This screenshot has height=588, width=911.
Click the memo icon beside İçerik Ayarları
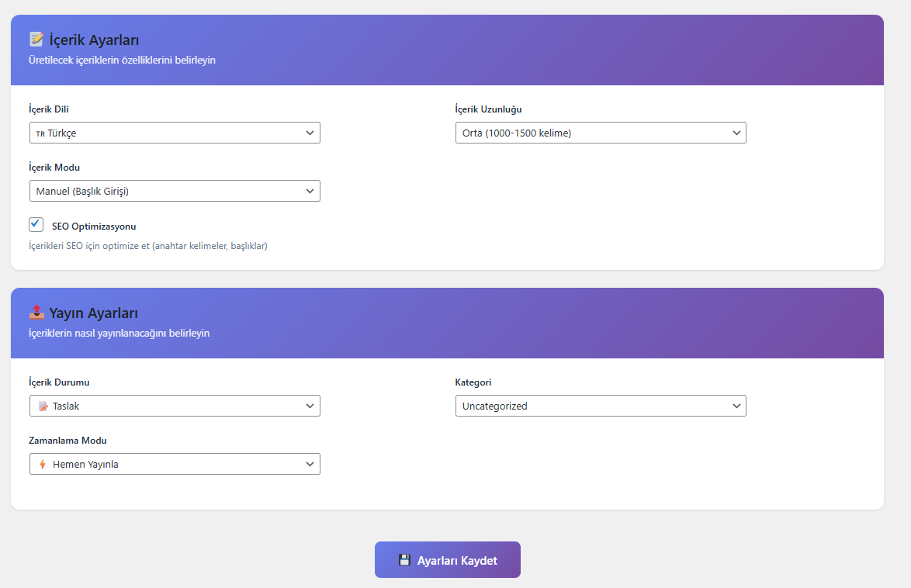pos(36,40)
